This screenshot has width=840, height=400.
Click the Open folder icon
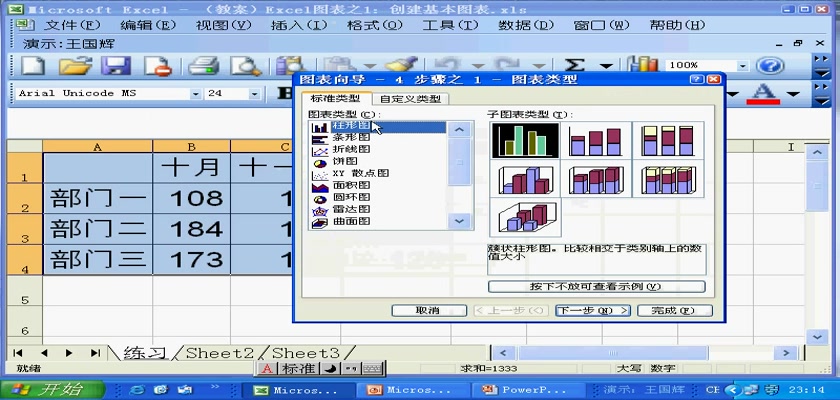[x=76, y=66]
